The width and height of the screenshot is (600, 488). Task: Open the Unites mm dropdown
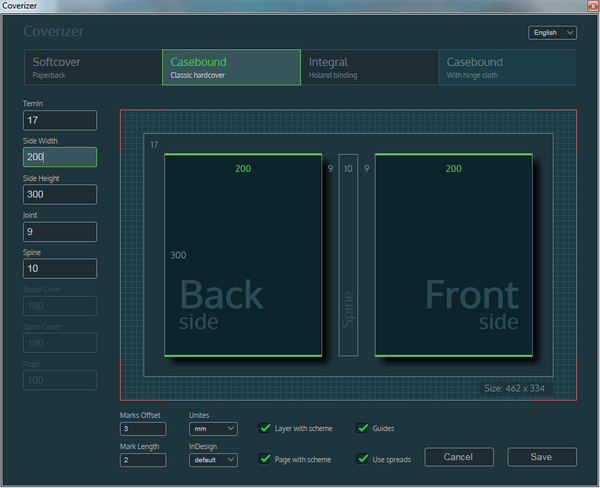[213, 429]
